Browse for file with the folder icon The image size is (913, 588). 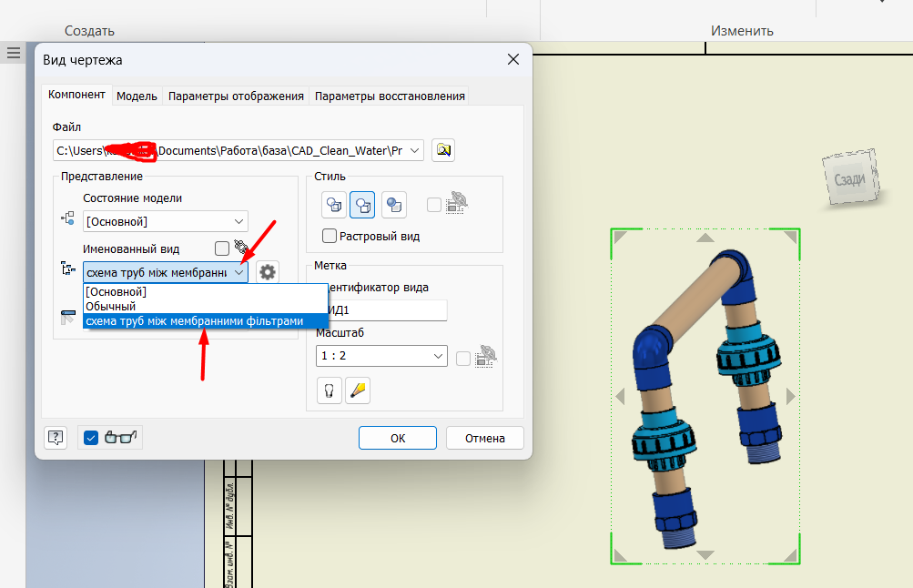coord(443,151)
